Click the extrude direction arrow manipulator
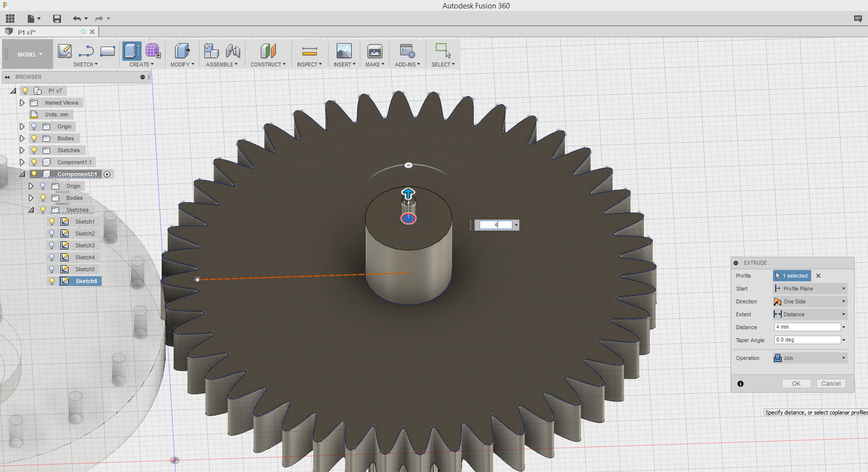868x472 pixels. pos(408,193)
